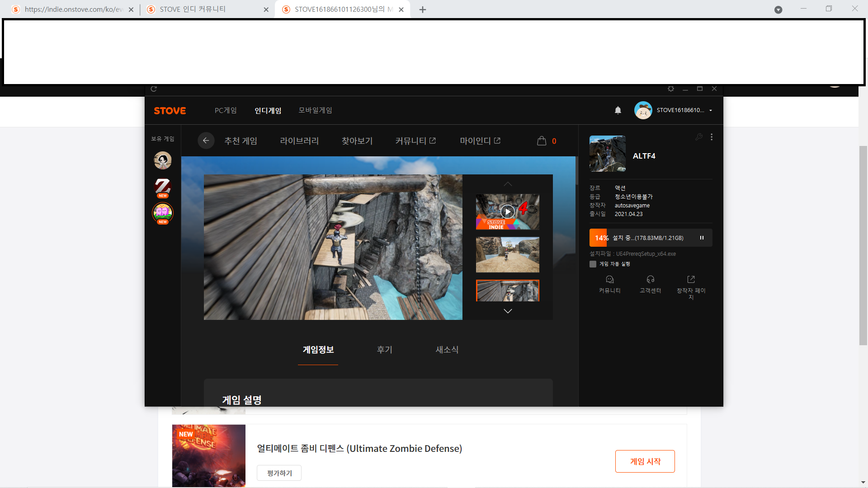
Task: Play the ALTF4 trailer video thumbnail
Action: (507, 212)
